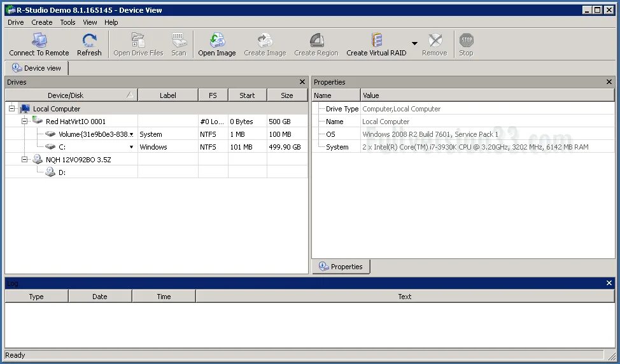Viewport: 620px width, 364px height.
Task: Close the Drives panel
Action: coord(302,82)
